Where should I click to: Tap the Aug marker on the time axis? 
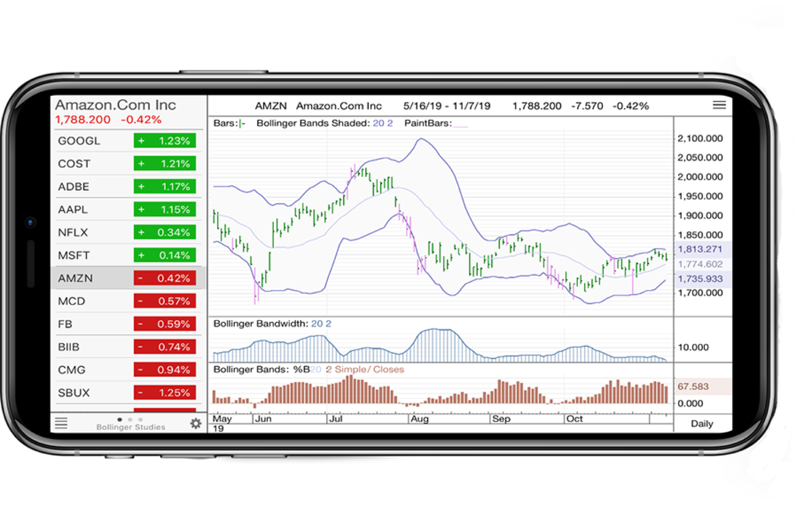(x=420, y=419)
